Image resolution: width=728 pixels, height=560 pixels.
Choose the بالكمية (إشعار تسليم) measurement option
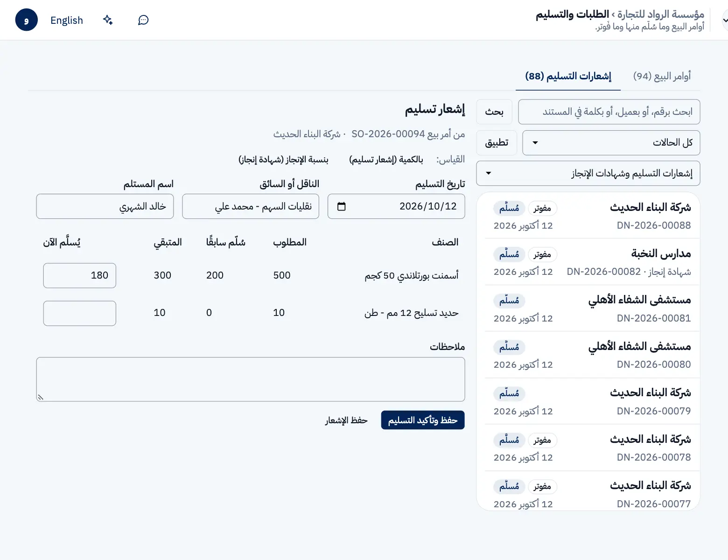pos(386,160)
